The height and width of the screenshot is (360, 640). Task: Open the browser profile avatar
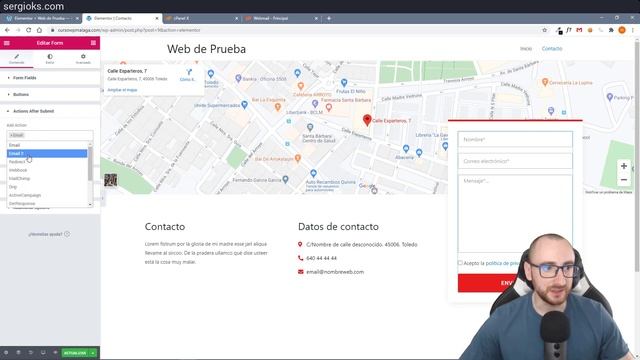622,30
